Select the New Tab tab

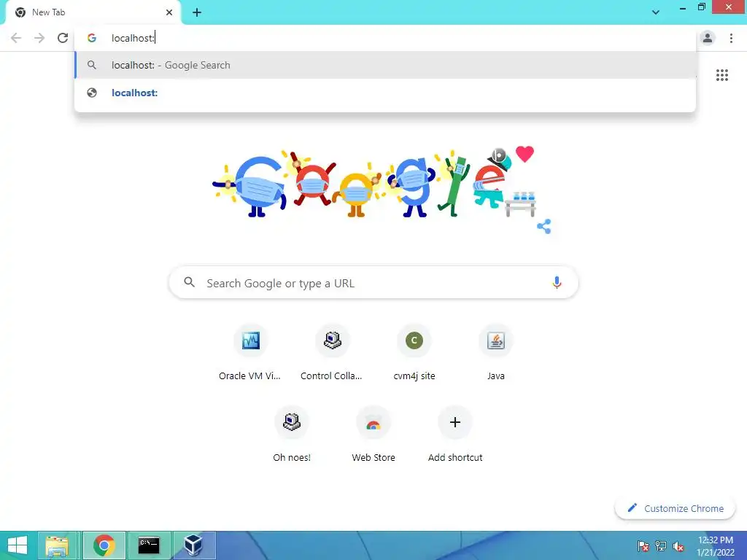point(93,12)
